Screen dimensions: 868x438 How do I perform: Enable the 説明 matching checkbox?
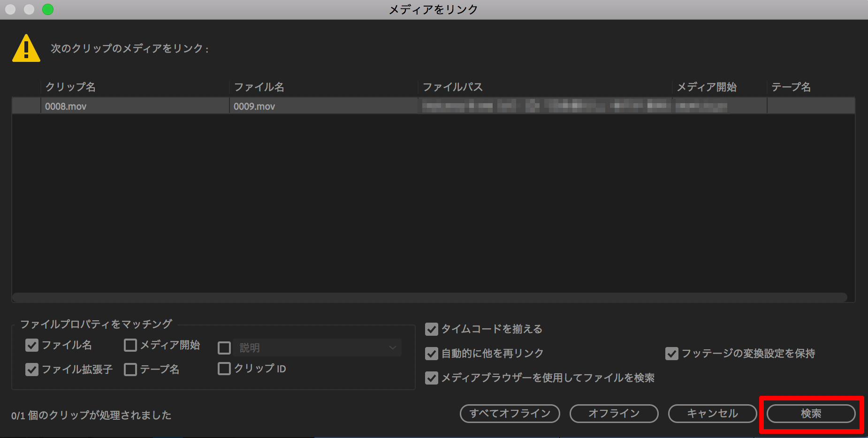pyautogui.click(x=224, y=347)
